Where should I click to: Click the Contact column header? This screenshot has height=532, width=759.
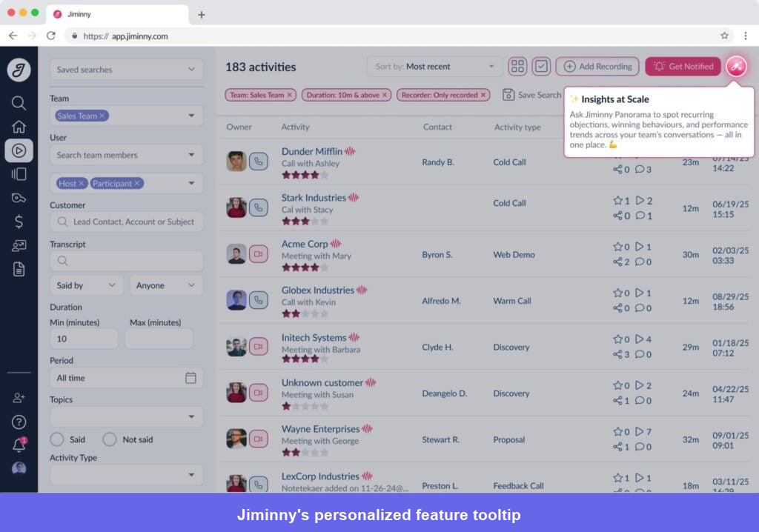coord(437,127)
